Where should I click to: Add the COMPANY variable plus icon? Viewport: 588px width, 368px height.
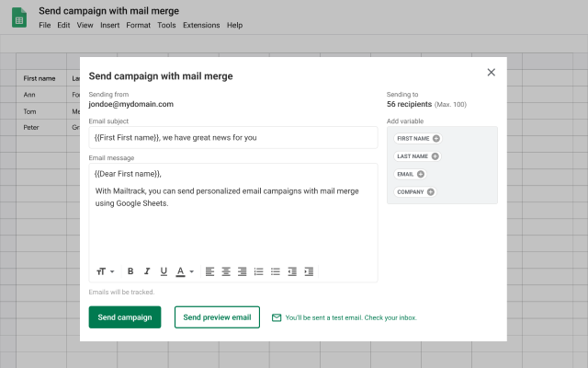pyautogui.click(x=431, y=192)
